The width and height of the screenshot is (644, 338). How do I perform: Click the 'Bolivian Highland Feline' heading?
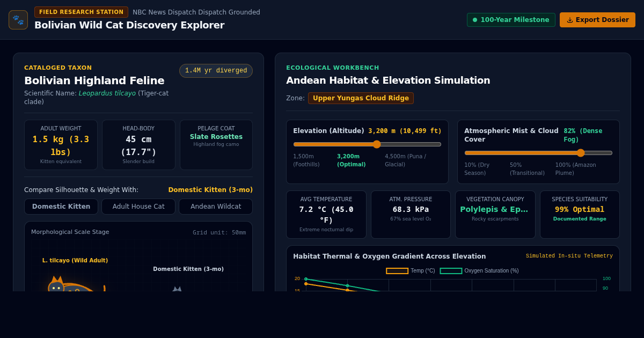94,80
